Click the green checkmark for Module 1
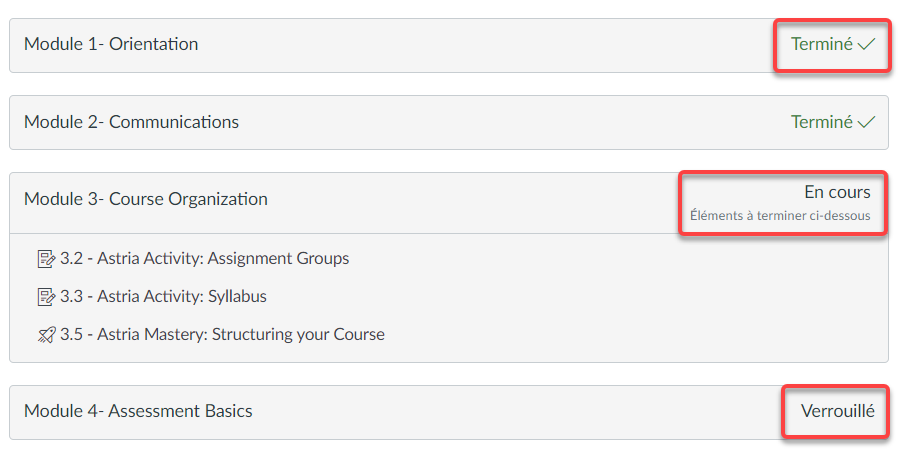Image resolution: width=901 pixels, height=451 pixels. (866, 44)
